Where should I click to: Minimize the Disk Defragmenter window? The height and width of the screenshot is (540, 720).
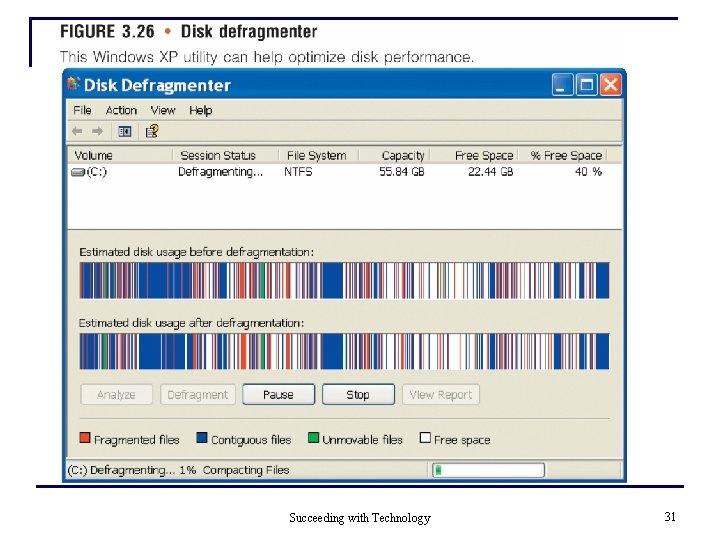click(x=562, y=85)
